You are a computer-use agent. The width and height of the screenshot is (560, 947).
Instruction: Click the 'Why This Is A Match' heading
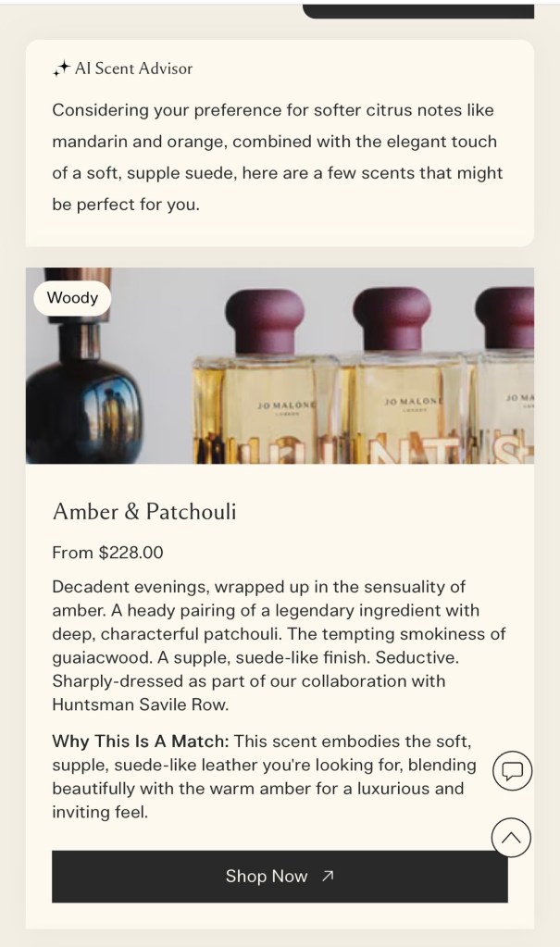(140, 741)
